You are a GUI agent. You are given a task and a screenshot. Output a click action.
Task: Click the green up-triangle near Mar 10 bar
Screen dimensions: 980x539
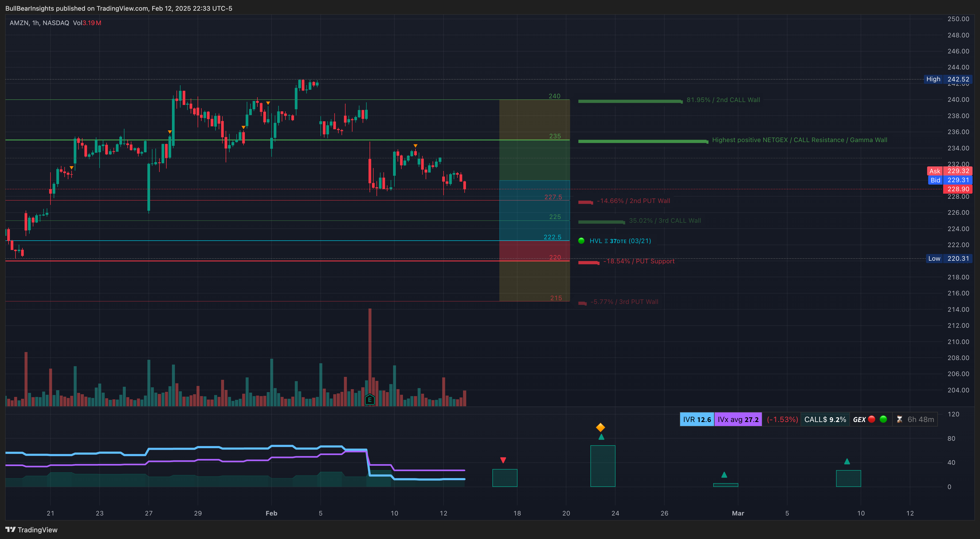point(847,461)
